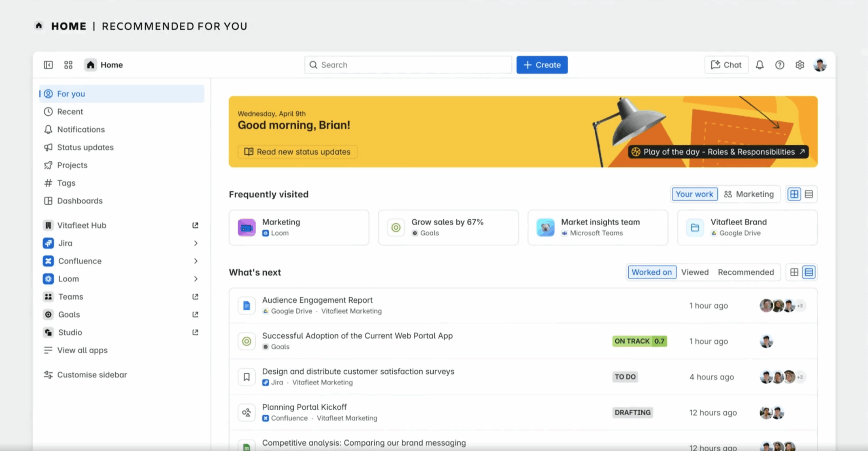Expand the Jira sidebar chevron
The image size is (868, 451).
(196, 243)
